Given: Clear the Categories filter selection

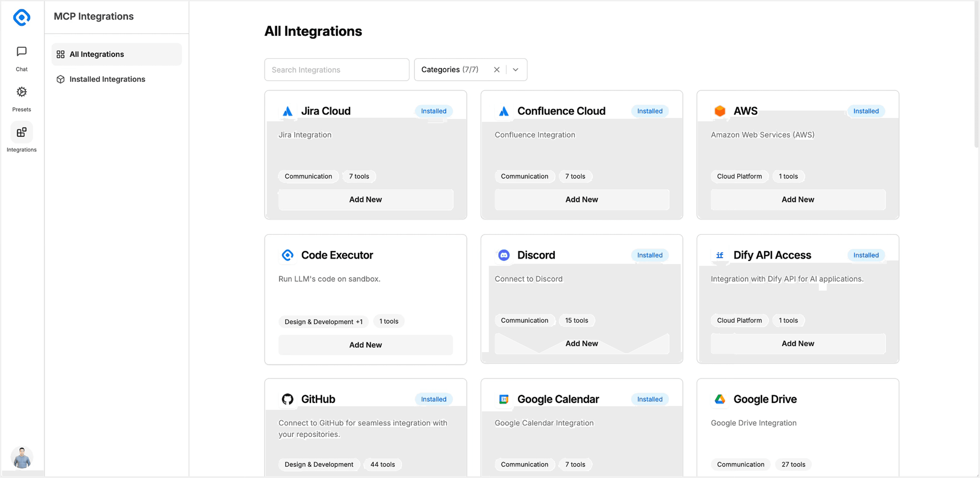Looking at the screenshot, I should 496,70.
